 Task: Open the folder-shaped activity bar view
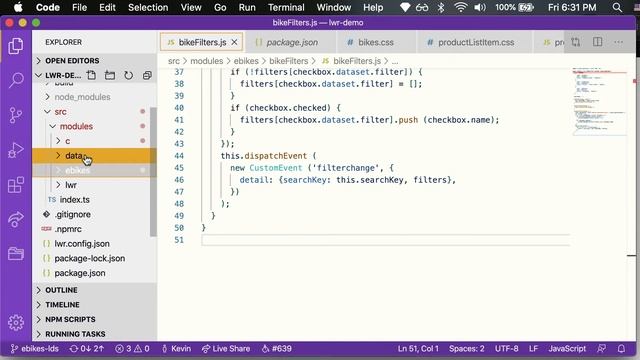[16, 254]
